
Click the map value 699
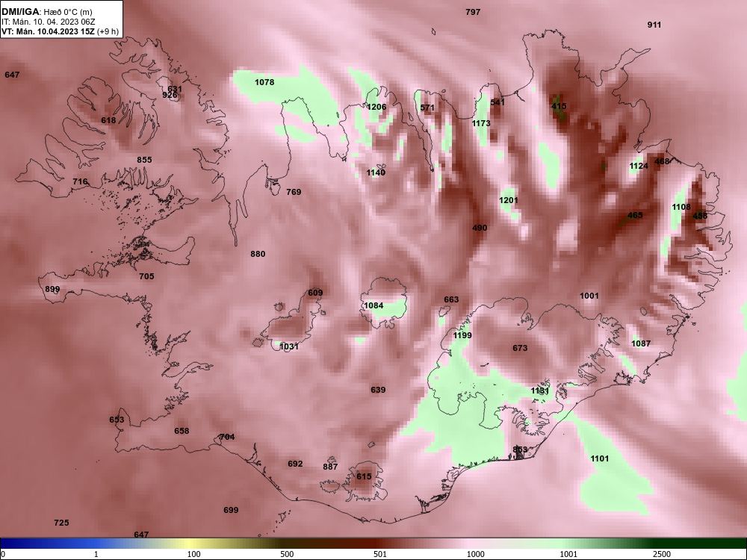pos(231,511)
